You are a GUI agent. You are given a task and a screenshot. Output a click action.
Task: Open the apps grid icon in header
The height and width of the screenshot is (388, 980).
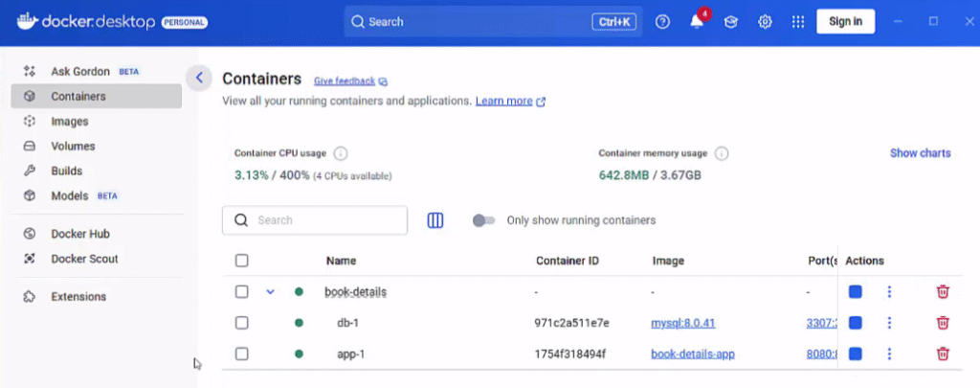pyautogui.click(x=797, y=22)
